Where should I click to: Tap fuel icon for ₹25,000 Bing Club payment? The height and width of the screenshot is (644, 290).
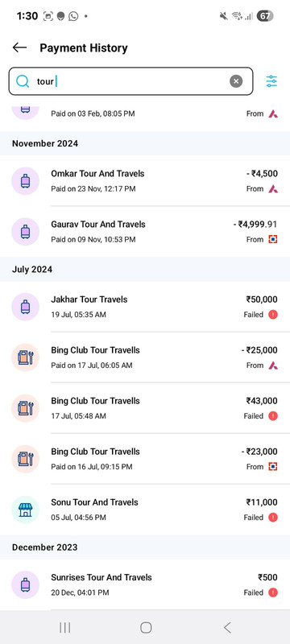(26, 357)
